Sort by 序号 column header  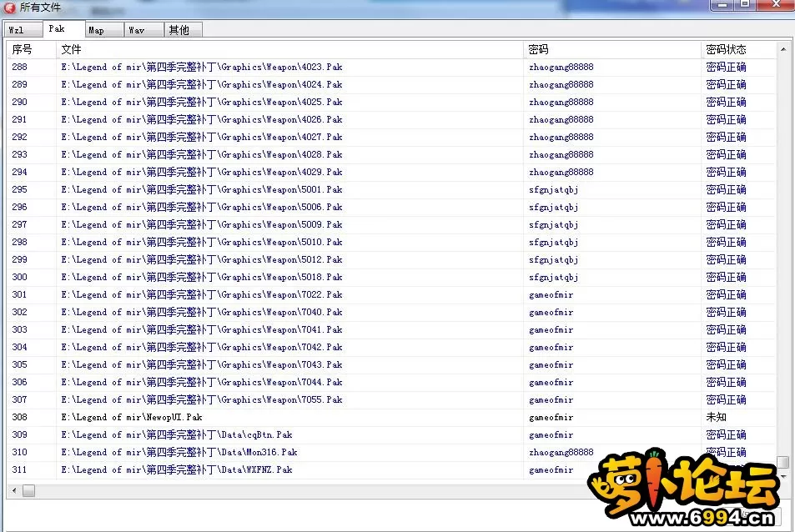[x=32, y=49]
